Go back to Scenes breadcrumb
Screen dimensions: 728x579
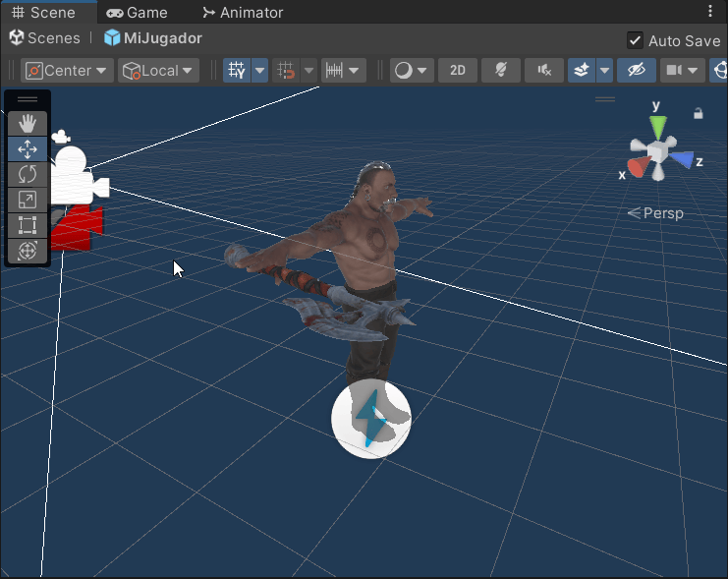45,38
